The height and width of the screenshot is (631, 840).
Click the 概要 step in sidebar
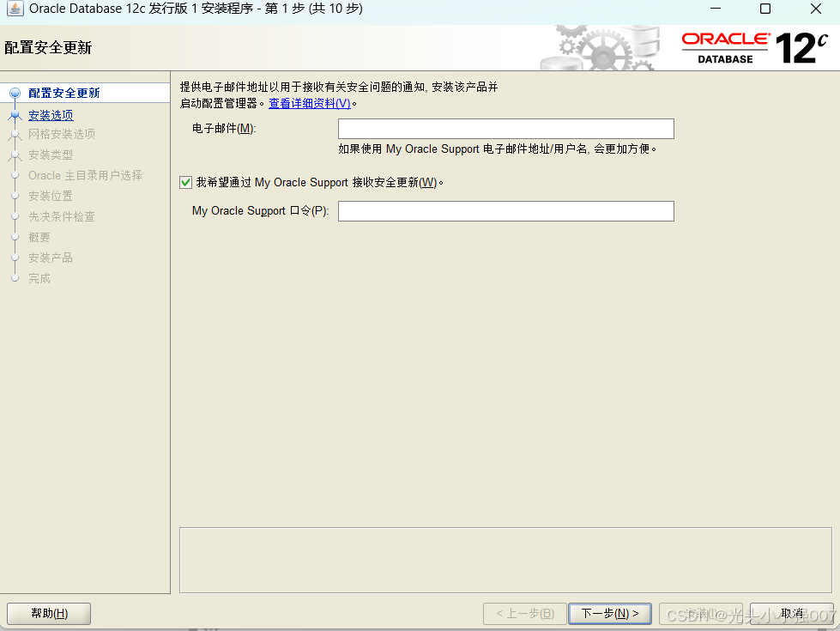coord(39,237)
